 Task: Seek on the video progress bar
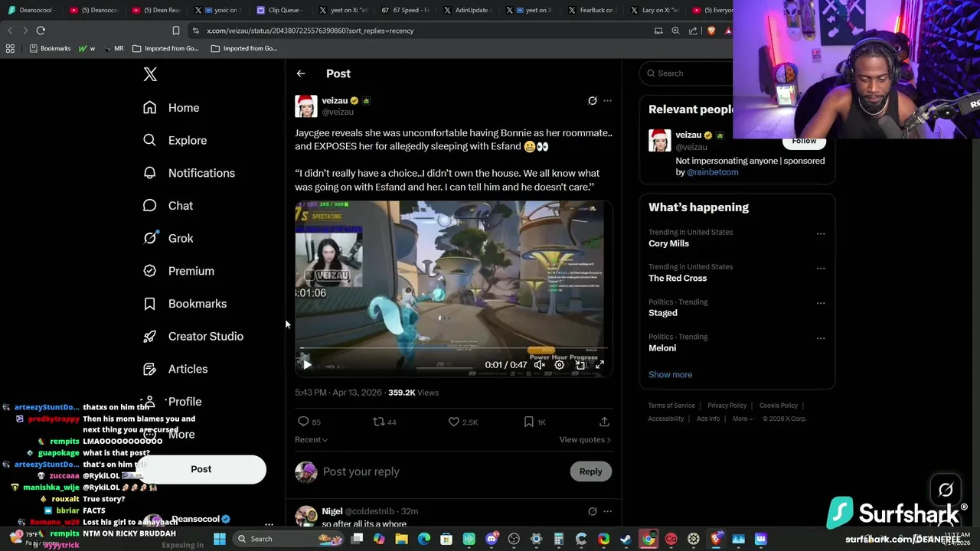tap(453, 348)
